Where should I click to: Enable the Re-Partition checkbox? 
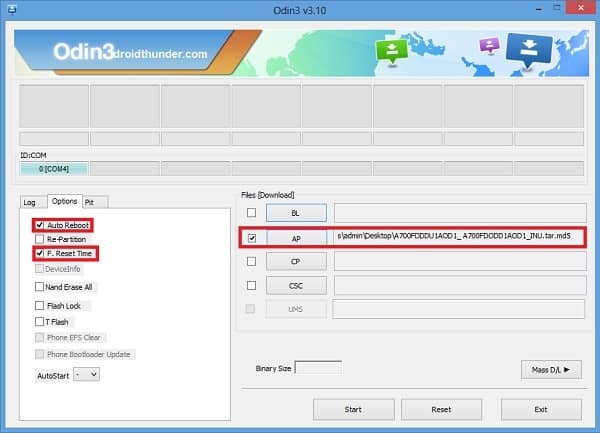39,239
